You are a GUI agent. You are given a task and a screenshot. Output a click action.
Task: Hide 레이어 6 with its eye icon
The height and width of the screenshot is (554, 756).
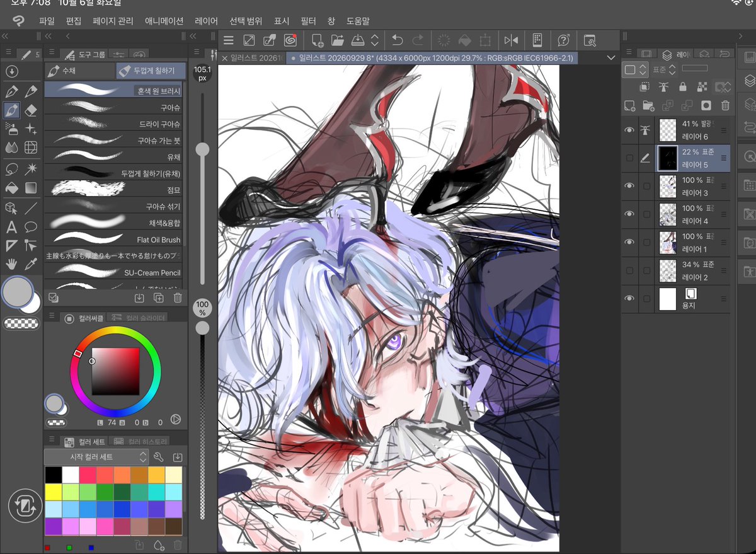(629, 130)
